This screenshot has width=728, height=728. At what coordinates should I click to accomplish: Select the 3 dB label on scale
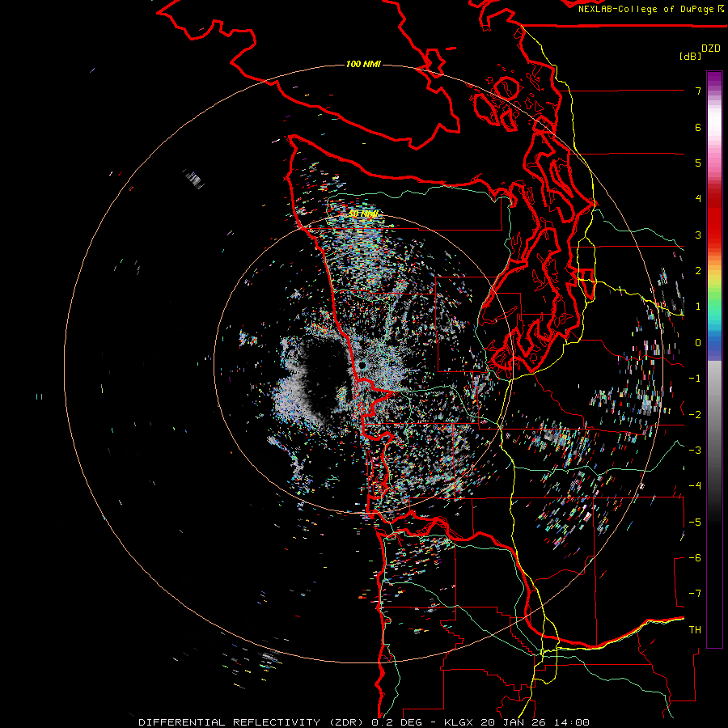point(698,235)
